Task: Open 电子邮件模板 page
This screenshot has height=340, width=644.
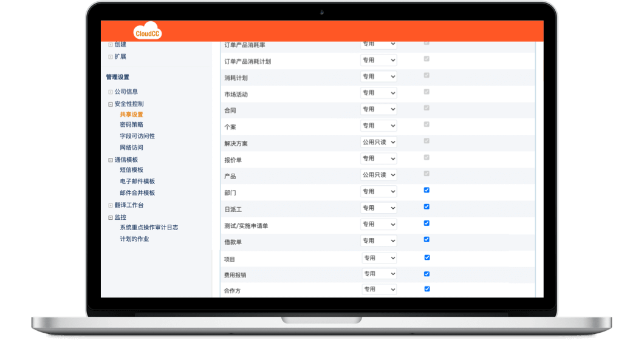Action: [137, 181]
